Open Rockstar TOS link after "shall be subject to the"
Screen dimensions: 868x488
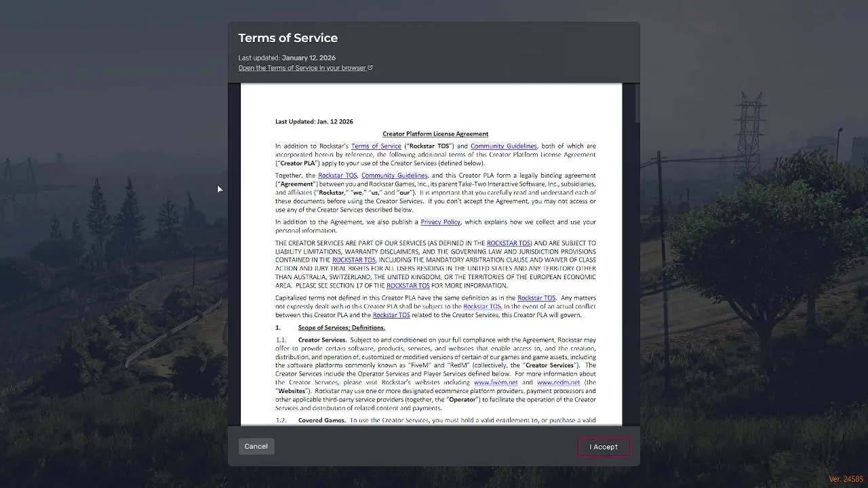tap(482, 306)
